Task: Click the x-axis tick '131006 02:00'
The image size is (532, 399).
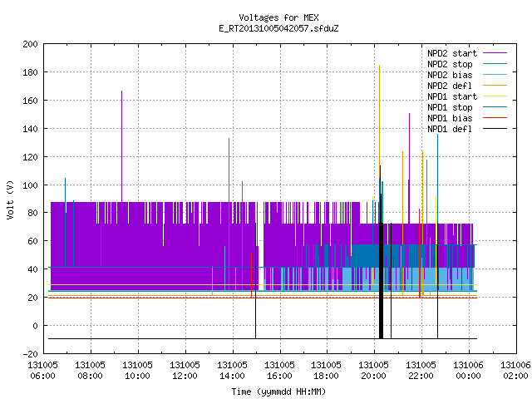Action: [x=515, y=371]
